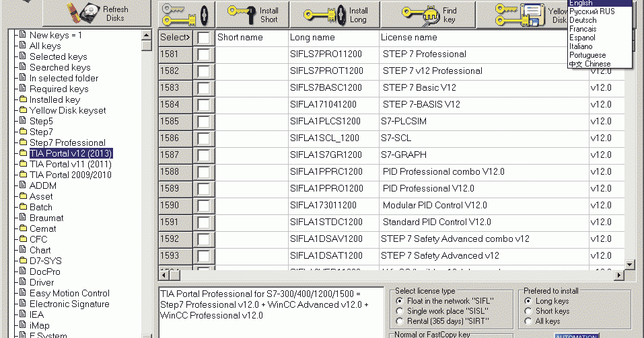Select Searched keys tree item
This screenshot has height=338, width=644.
pos(60,67)
